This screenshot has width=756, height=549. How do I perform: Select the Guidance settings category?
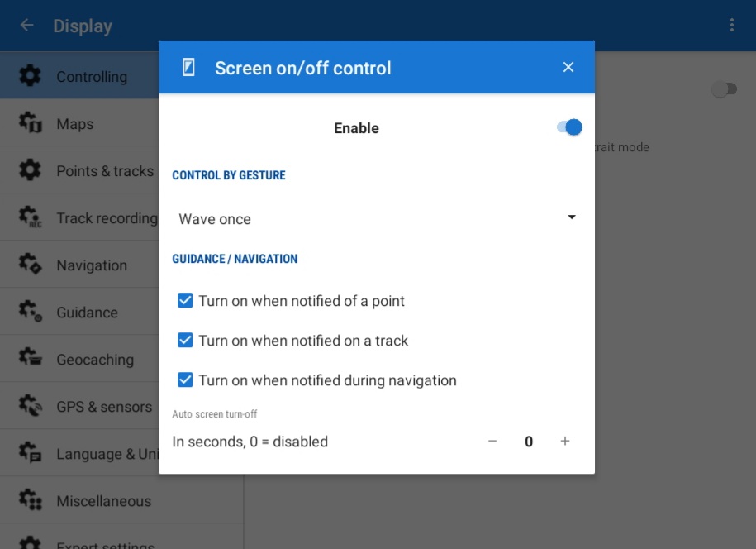point(87,313)
